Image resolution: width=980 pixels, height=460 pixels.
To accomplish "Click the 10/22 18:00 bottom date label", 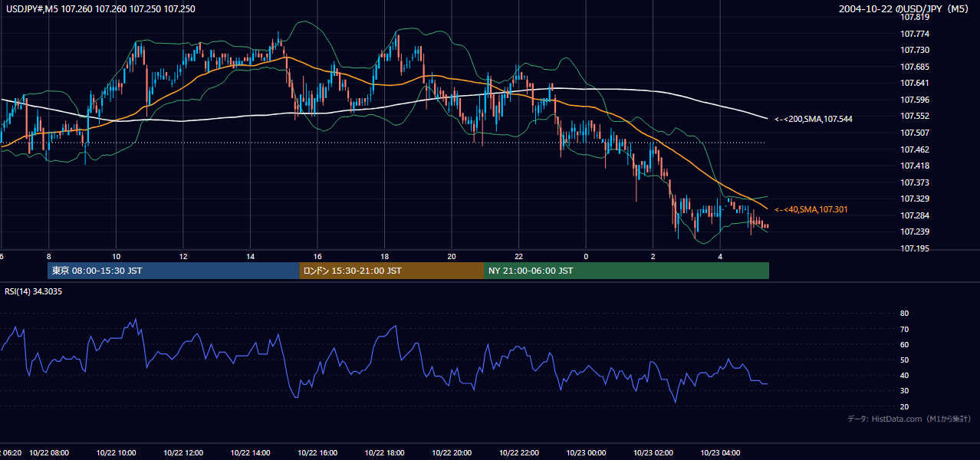I will point(385,453).
